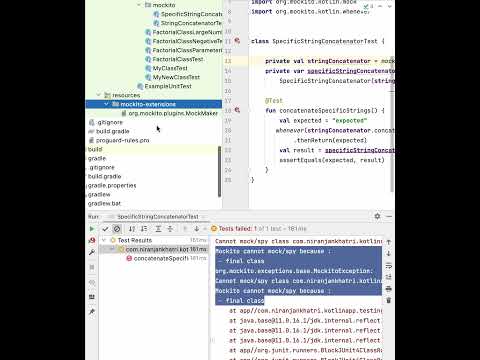The width and height of the screenshot is (480, 360).
Task: Stop the running process
Action: click(x=92, y=267)
